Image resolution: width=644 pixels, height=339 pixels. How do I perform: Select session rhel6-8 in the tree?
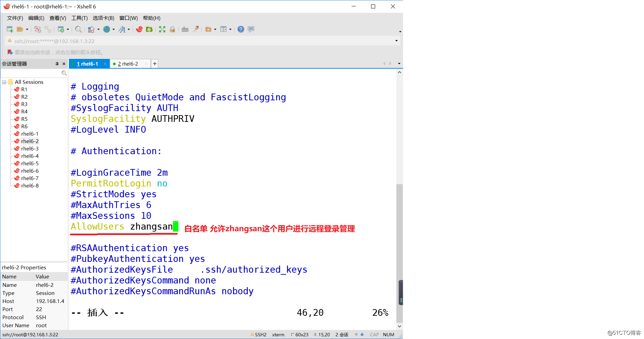pos(30,186)
